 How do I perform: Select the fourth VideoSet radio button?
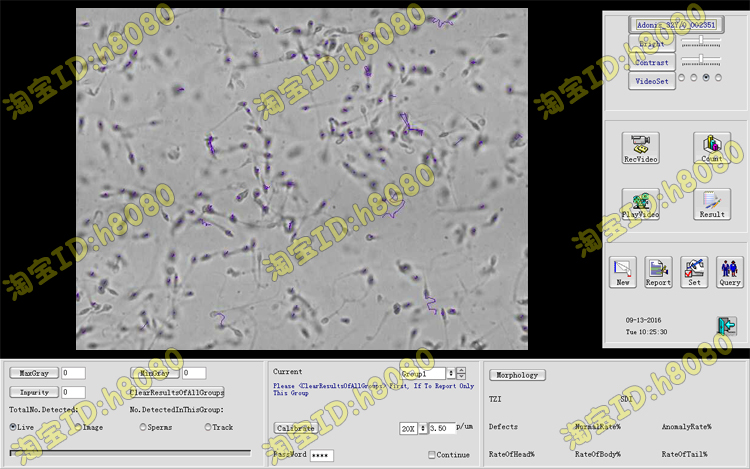point(718,77)
